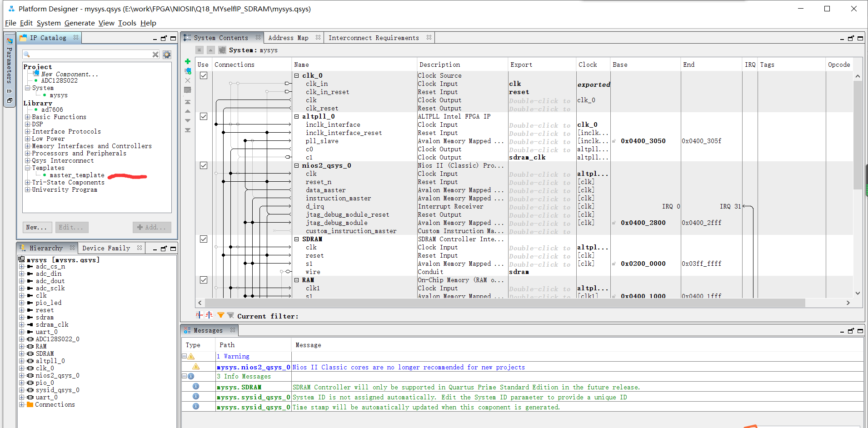Switch to the Address Map tab
Image resolution: width=868 pixels, height=428 pixels.
click(289, 37)
